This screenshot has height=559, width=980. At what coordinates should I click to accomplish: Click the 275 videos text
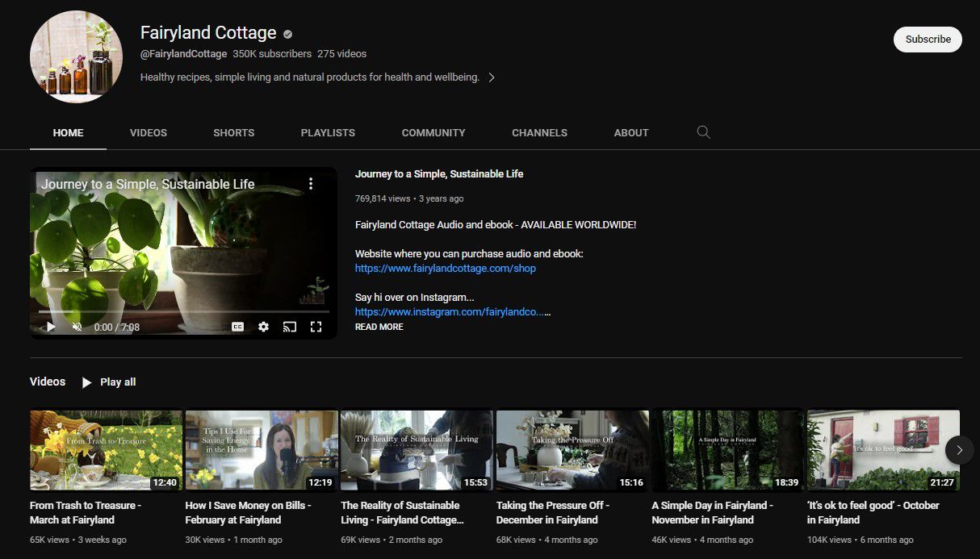click(x=341, y=54)
